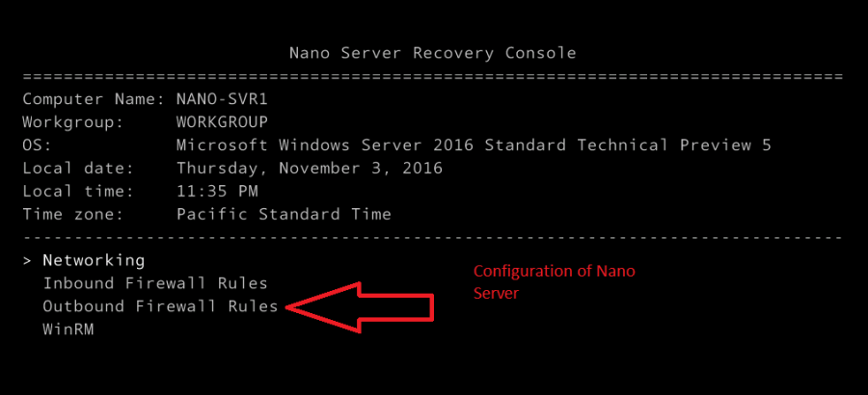Click the Workgroup label
Image resolution: width=868 pixels, height=395 pixels.
(73, 121)
